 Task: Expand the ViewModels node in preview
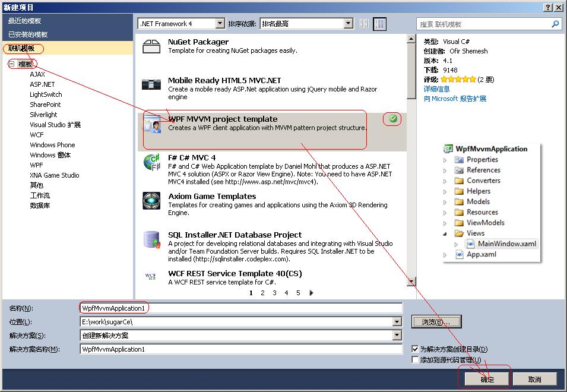pyautogui.click(x=445, y=223)
